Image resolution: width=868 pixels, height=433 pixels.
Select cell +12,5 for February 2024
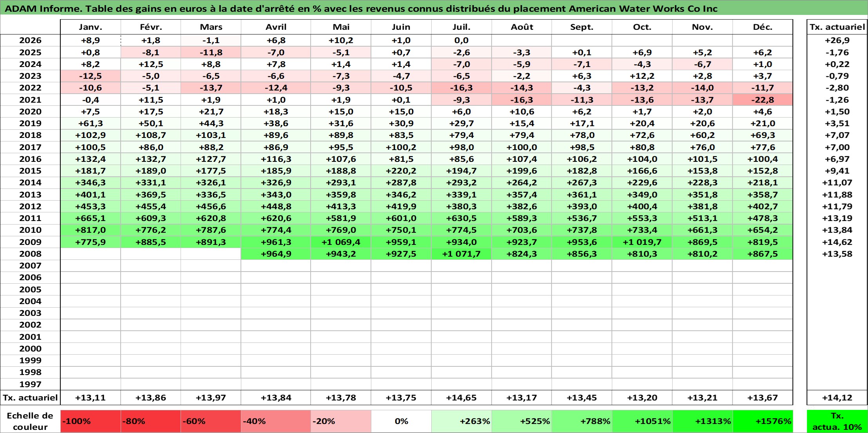pyautogui.click(x=151, y=64)
